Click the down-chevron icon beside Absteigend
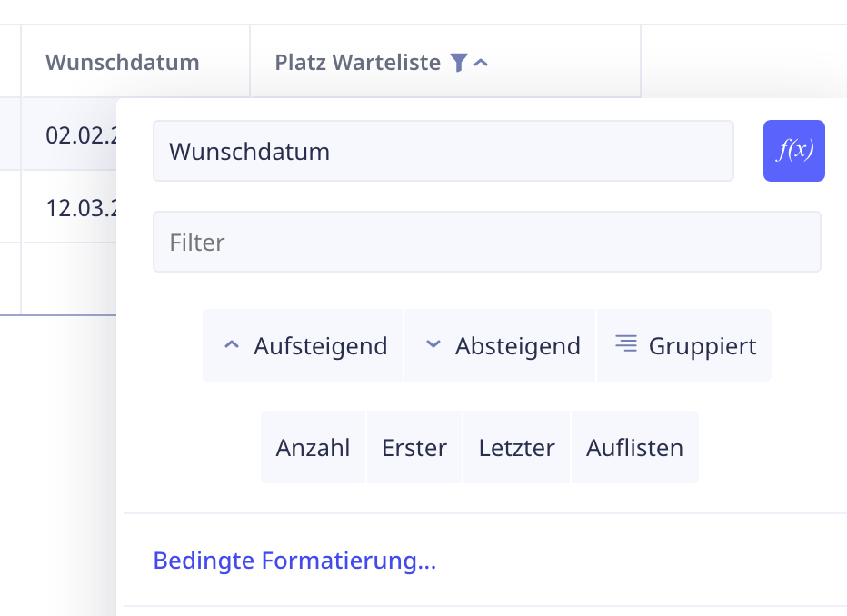 433,345
